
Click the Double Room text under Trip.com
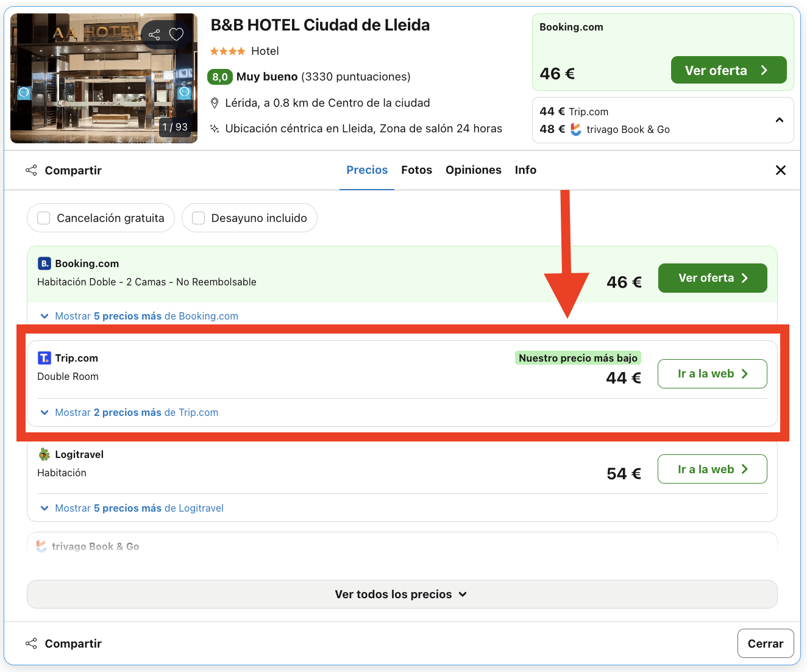[68, 376]
